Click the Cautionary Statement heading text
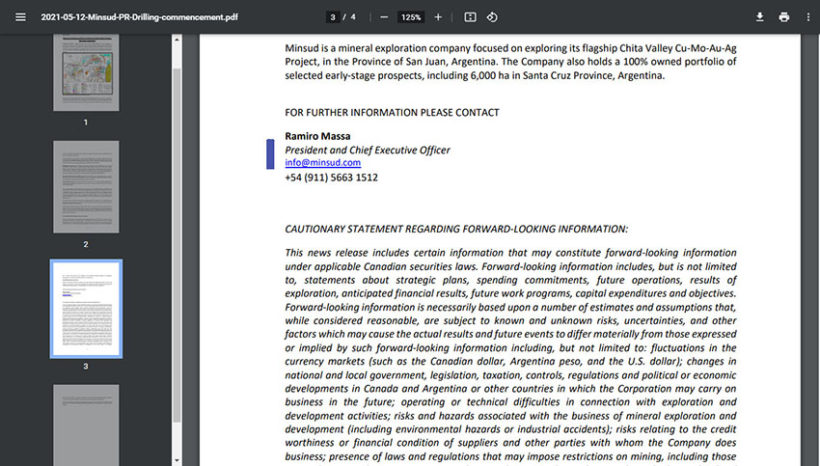 pos(456,229)
